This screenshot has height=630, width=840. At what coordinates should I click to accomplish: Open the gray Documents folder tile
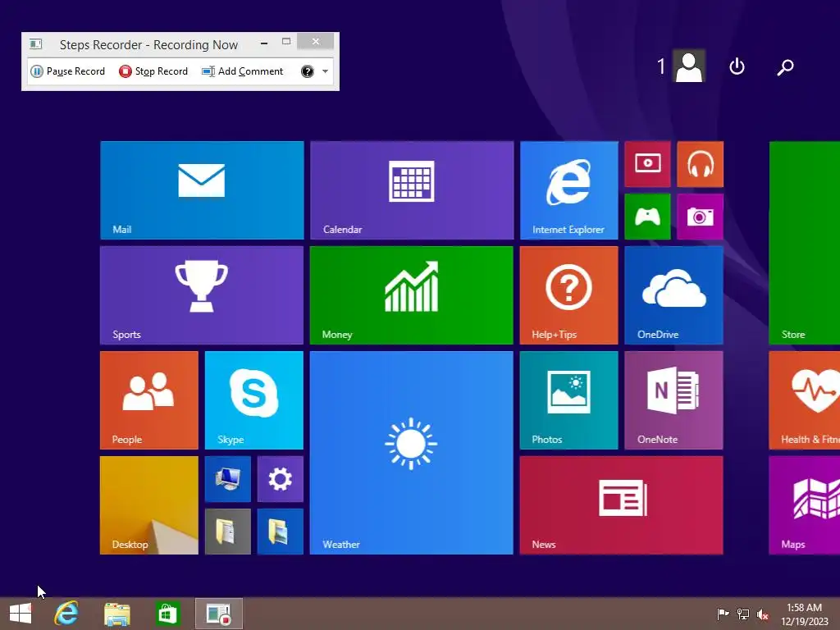(x=228, y=532)
